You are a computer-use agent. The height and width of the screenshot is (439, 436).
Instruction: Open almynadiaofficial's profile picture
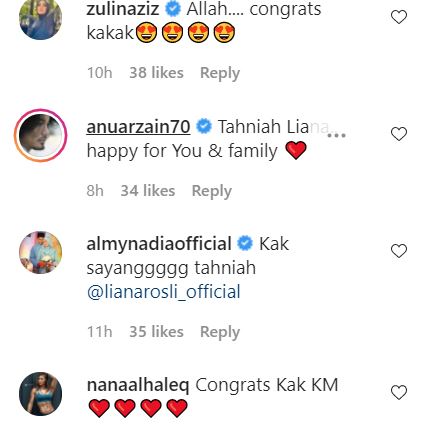(41, 252)
